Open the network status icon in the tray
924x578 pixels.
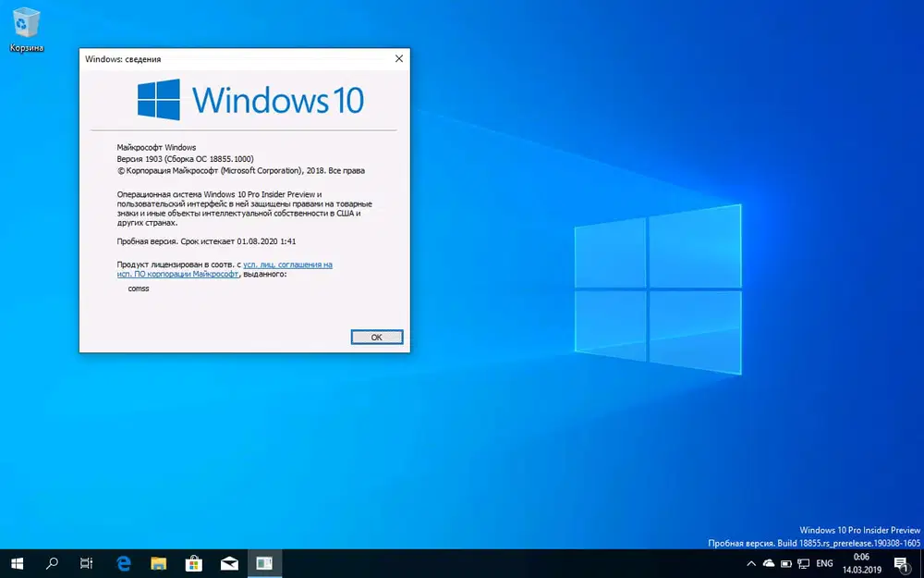(803, 563)
